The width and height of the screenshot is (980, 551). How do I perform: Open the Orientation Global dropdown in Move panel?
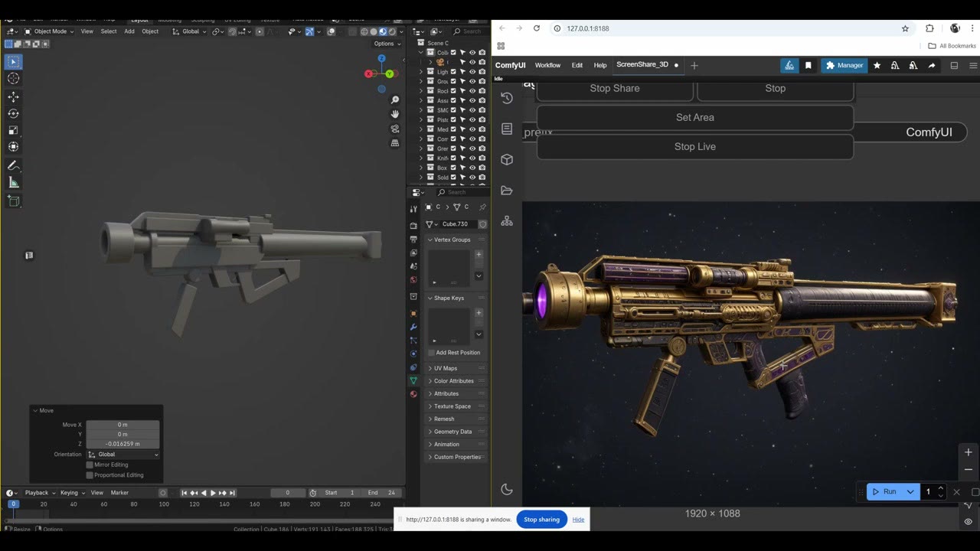pyautogui.click(x=122, y=455)
